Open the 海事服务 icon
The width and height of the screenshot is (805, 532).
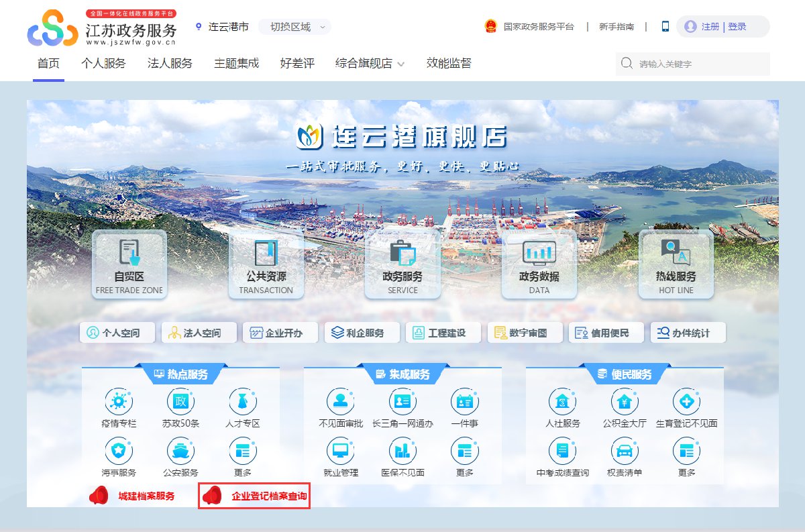[119, 450]
